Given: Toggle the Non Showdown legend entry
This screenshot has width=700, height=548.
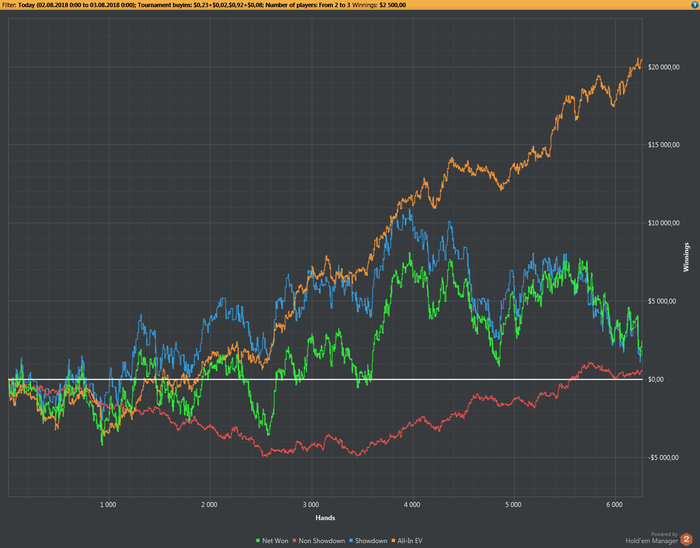Looking at the screenshot, I should pos(319,540).
